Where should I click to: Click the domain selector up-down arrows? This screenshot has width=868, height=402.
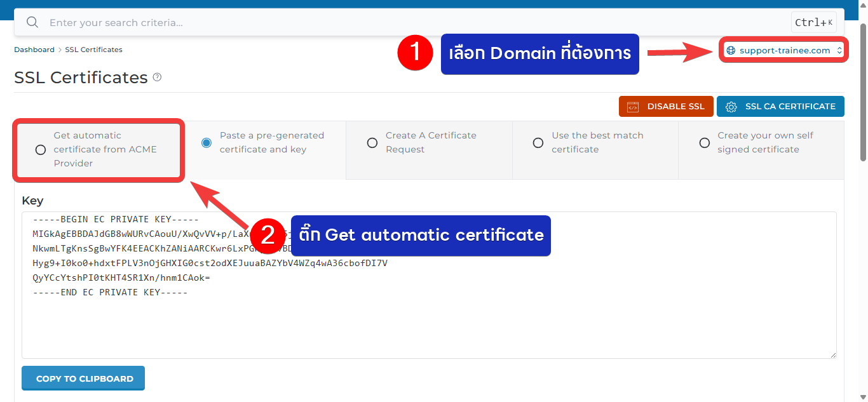click(x=839, y=51)
